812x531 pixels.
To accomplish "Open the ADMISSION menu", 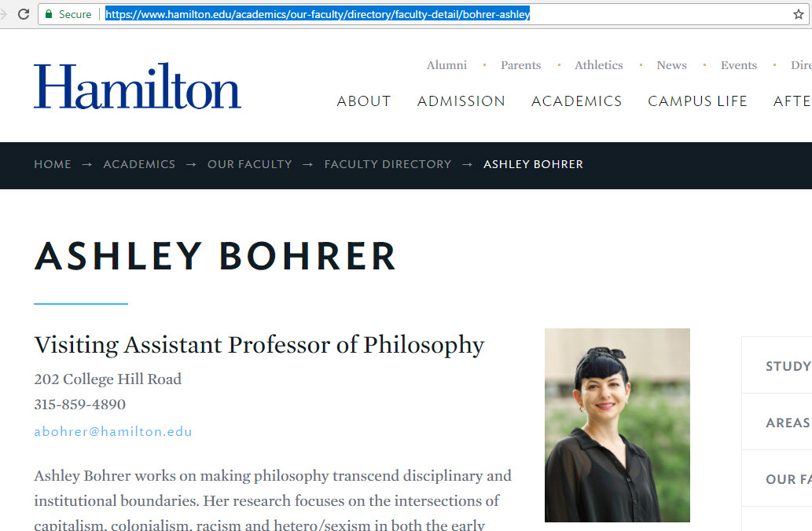I will coord(461,101).
